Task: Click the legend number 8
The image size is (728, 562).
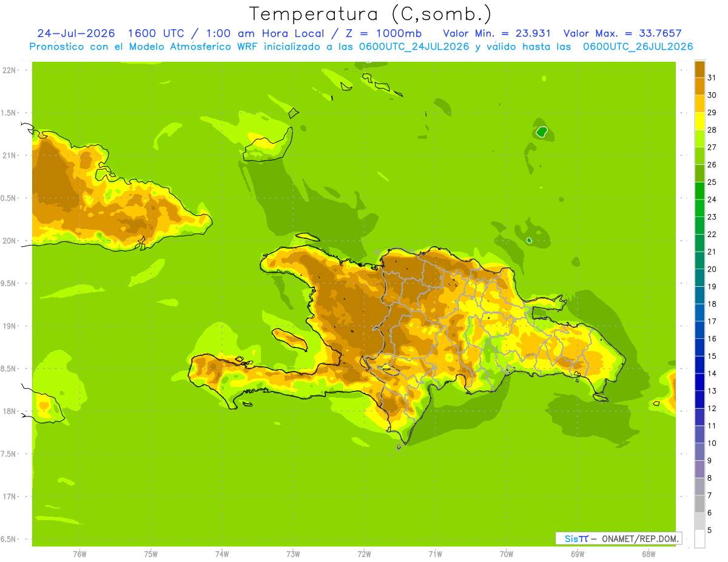Action: 710,478
